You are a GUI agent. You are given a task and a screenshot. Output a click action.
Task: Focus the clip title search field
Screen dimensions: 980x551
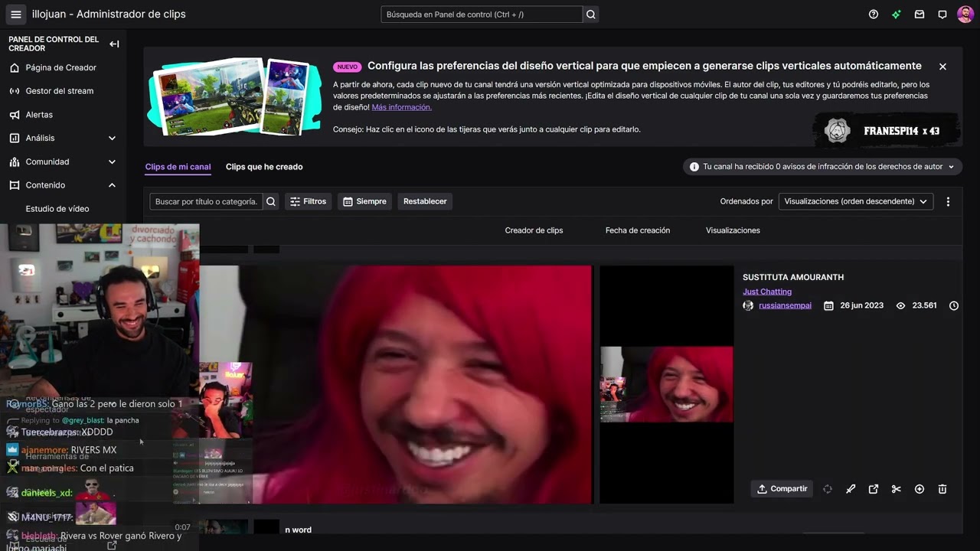click(x=206, y=201)
